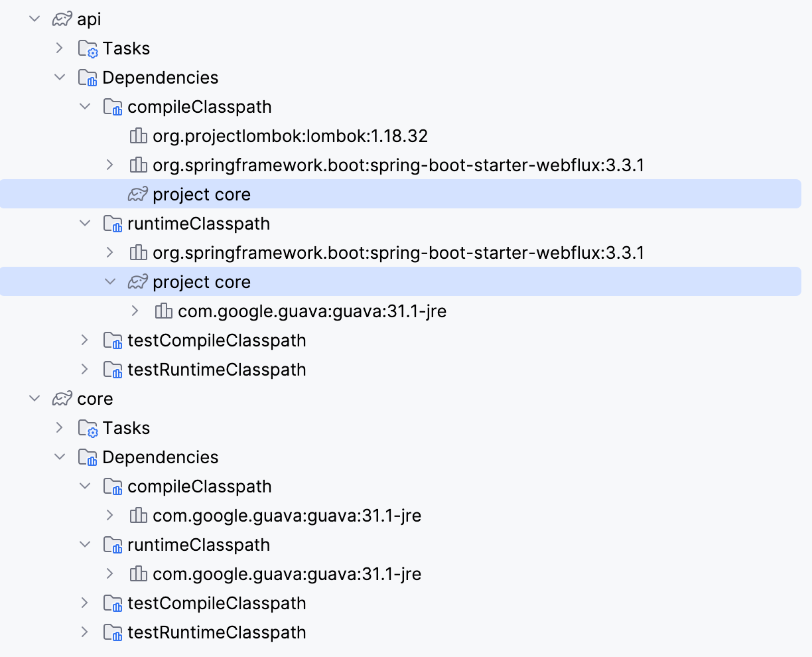The height and width of the screenshot is (657, 812).
Task: Select the core module label
Action: 95,399
